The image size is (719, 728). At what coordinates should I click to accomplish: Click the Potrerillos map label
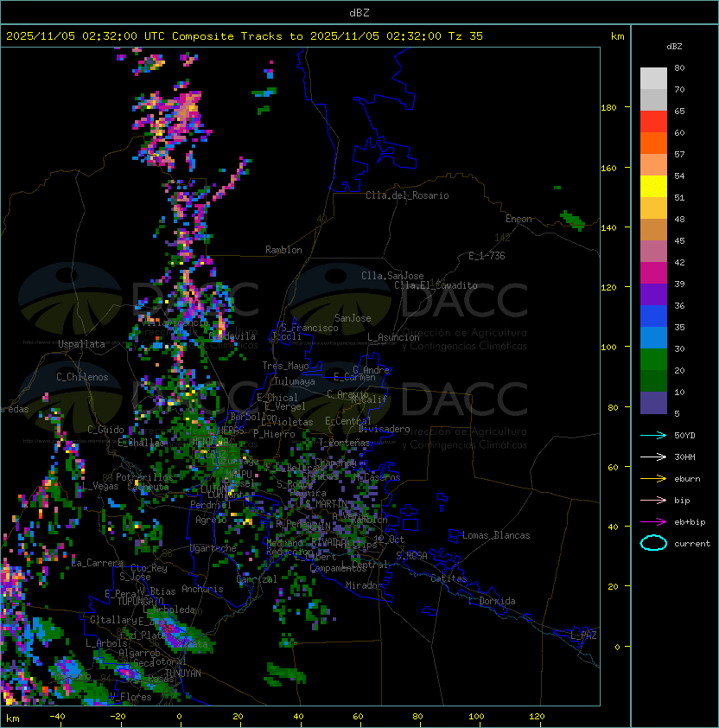[x=144, y=477]
